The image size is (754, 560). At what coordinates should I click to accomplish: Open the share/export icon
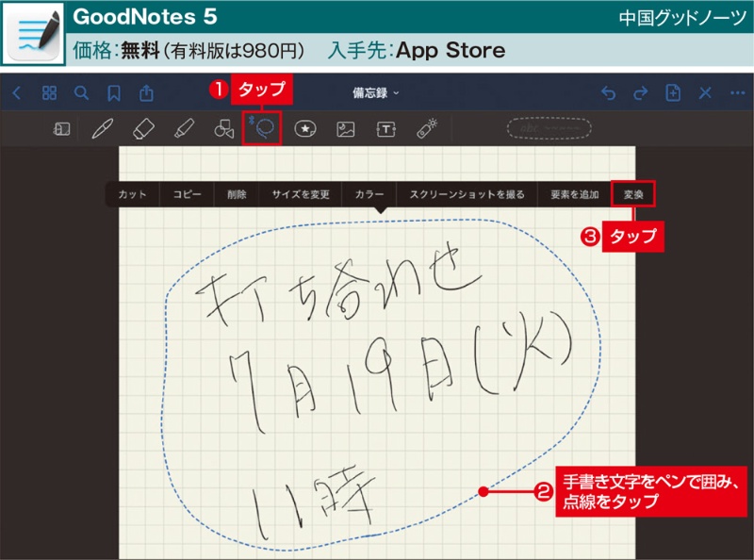(146, 92)
